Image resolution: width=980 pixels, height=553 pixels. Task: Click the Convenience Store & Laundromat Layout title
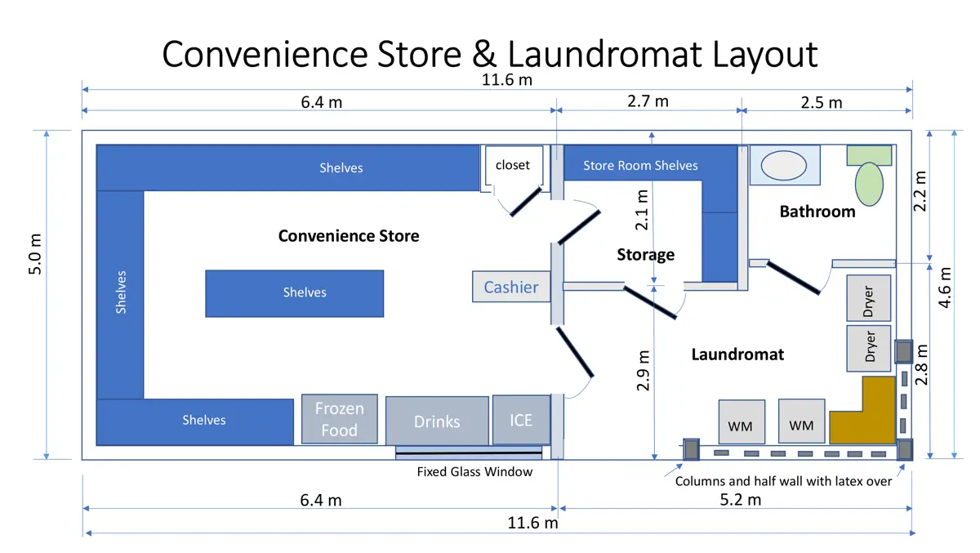489,54
